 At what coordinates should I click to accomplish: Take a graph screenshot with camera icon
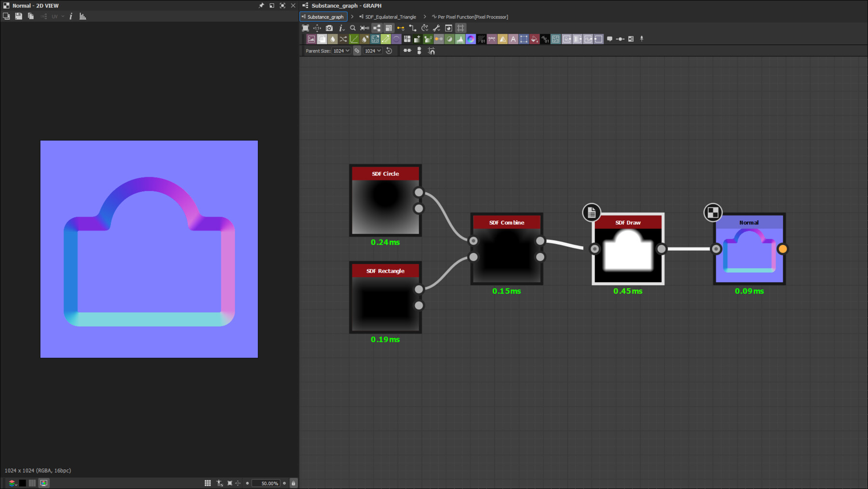point(328,28)
